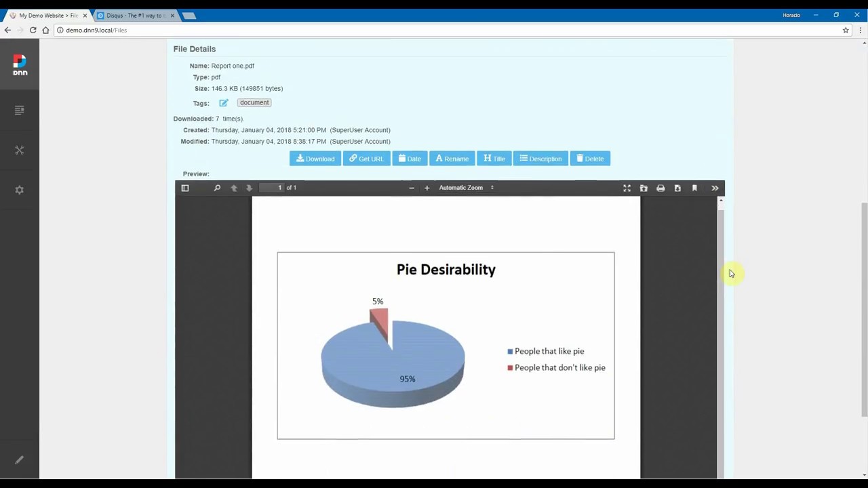Viewport: 868px width, 488px height.
Task: Click "People that don't like pie" legend
Action: (557, 367)
